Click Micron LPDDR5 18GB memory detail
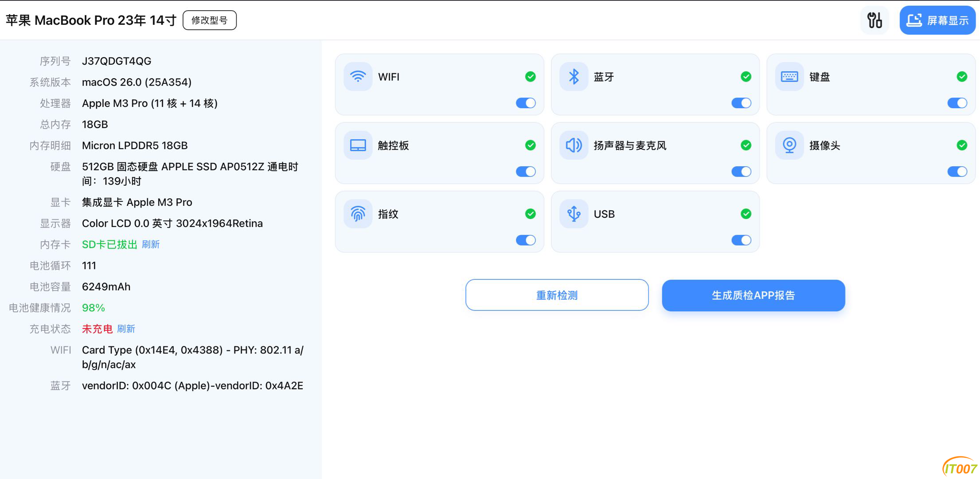 coord(135,145)
